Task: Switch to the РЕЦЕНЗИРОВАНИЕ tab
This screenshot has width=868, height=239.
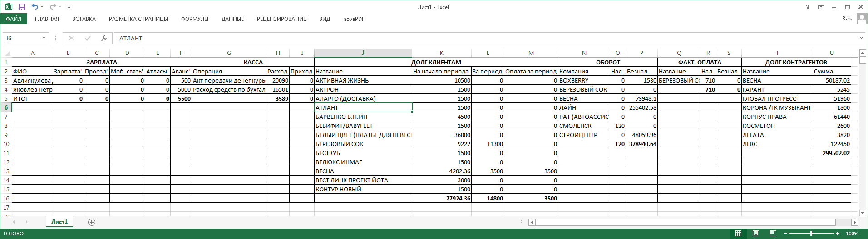Action: 281,19
